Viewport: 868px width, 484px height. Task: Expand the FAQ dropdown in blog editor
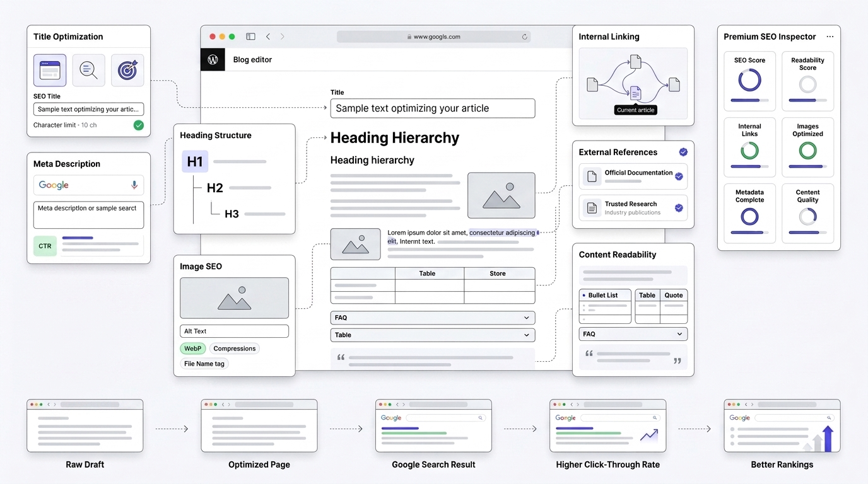433,318
